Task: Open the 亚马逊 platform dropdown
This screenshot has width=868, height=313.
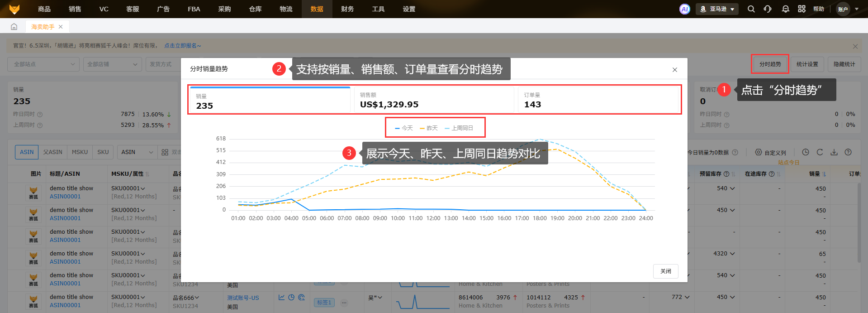Action: point(717,9)
